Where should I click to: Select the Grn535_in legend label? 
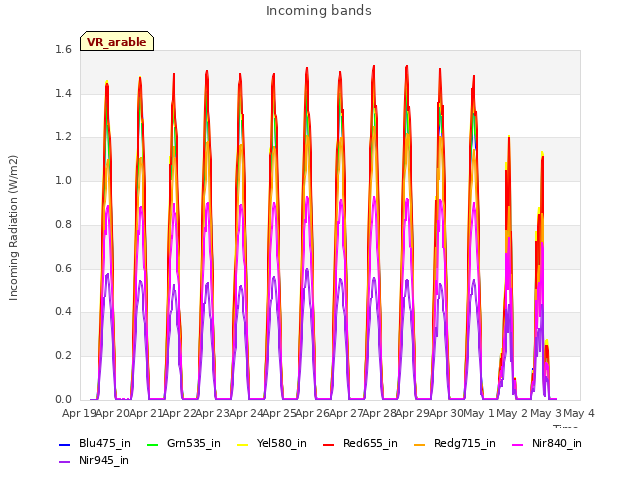(194, 443)
